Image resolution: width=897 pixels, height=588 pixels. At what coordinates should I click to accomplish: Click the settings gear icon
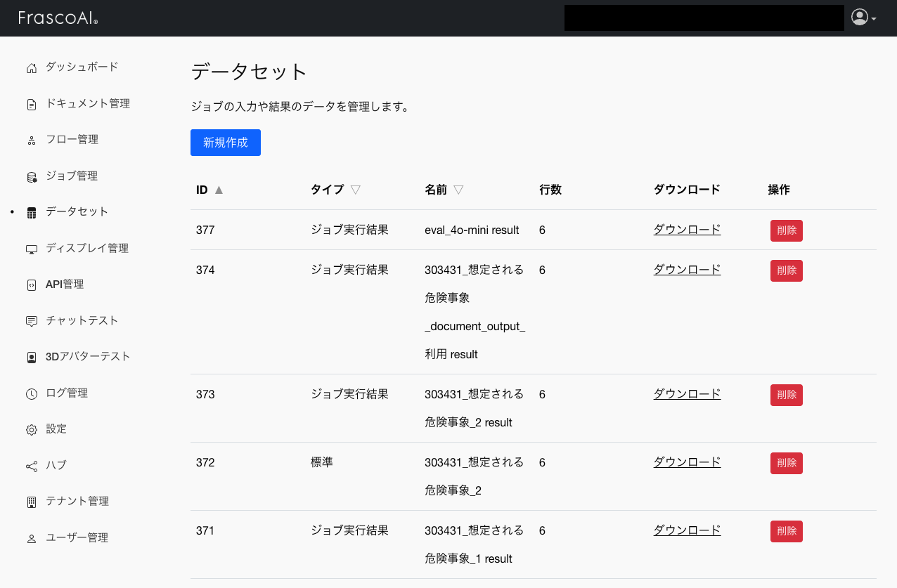pos(31,430)
